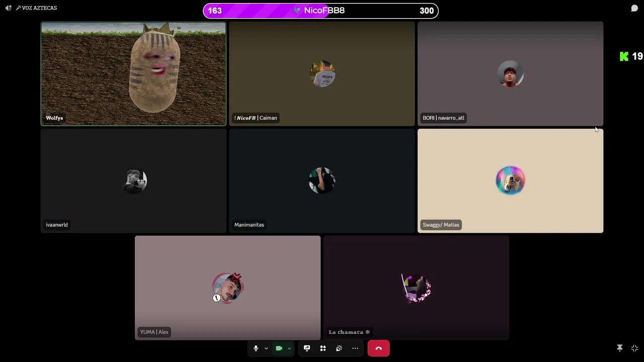Open the activities launcher icon
644x362 pixels.
coord(323,348)
